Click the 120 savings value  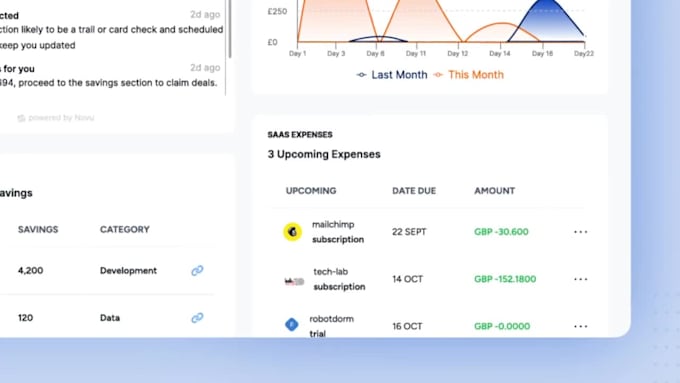(x=25, y=318)
